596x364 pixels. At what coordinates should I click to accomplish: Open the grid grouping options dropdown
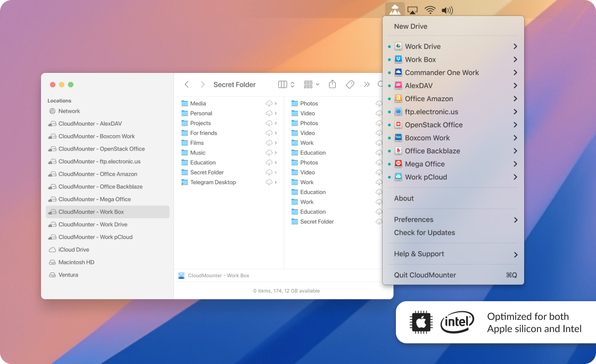click(x=311, y=85)
